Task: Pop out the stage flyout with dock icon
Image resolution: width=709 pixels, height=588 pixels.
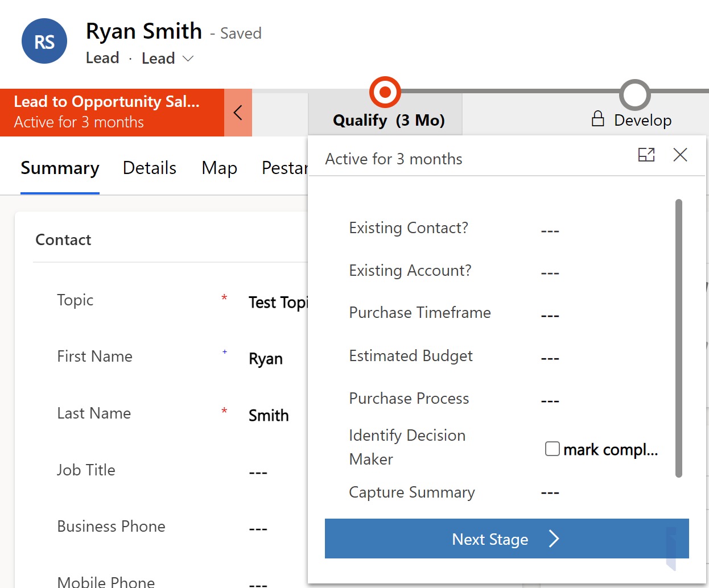Action: point(646,155)
